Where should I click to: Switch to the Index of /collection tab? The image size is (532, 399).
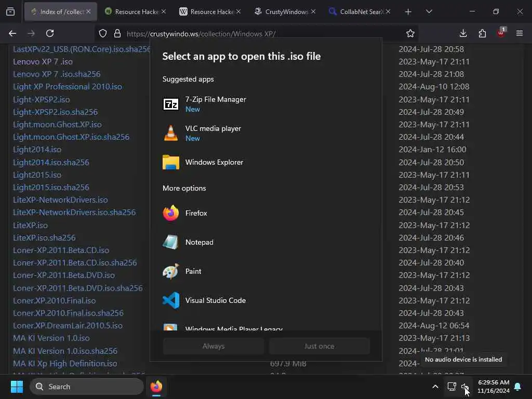60,12
